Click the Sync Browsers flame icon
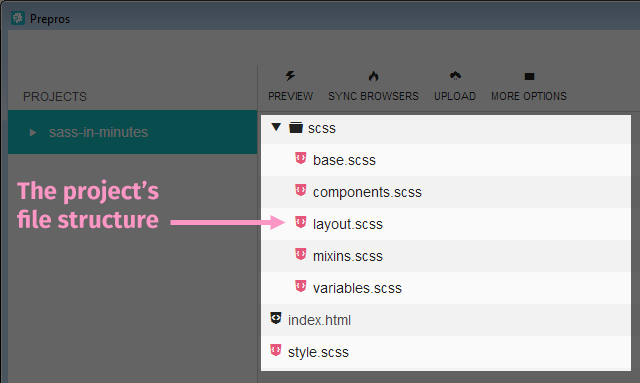This screenshot has width=640, height=383. pyautogui.click(x=373, y=76)
